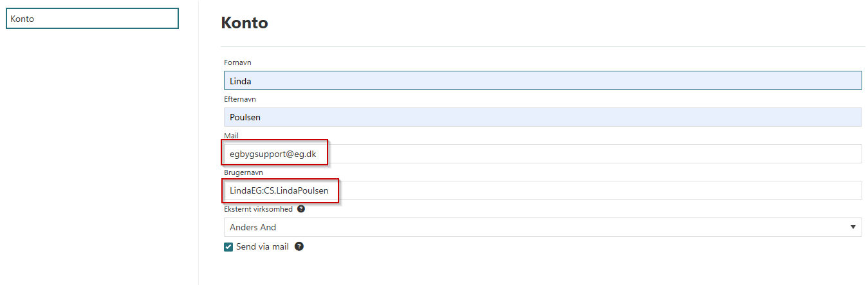The height and width of the screenshot is (285, 868).
Task: Click the Fornavn field label
Action: 237,62
